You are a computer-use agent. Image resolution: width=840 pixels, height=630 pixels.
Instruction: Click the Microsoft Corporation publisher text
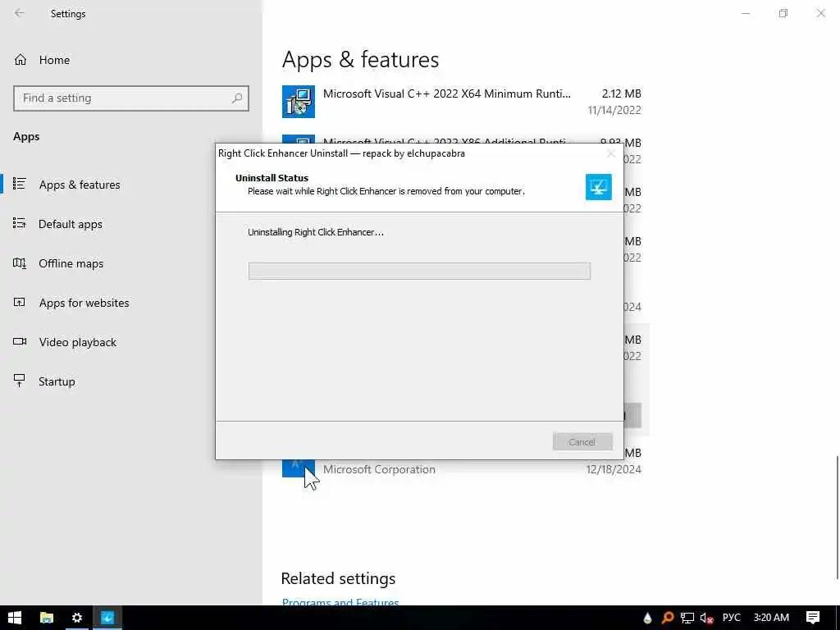coord(379,469)
